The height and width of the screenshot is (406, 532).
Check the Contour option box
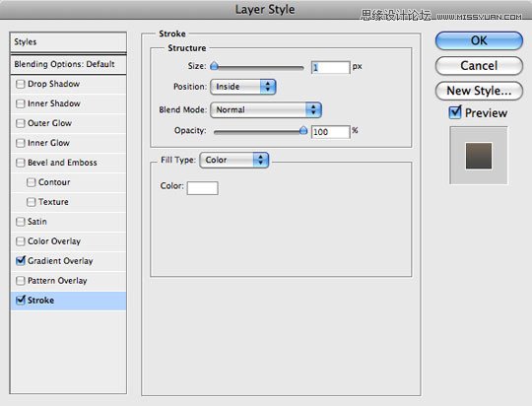pyautogui.click(x=31, y=182)
